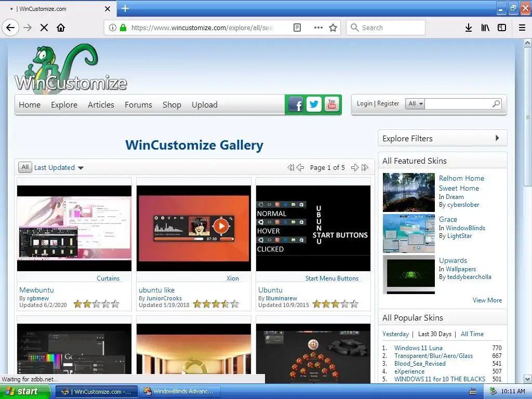Open the Mewbuntu preview thumbnail
532x399 pixels.
[74, 228]
